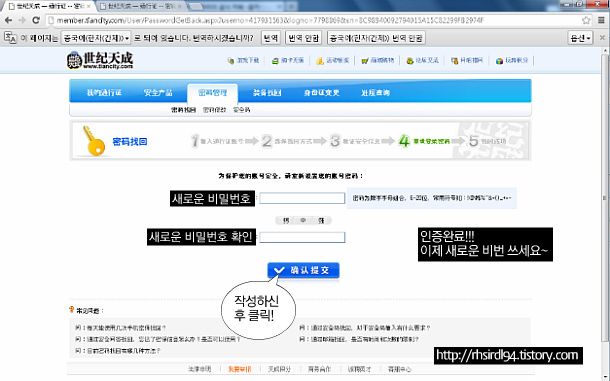The image size is (610, 381).
Task: Click the shopping cart icon in the header
Action: (x=365, y=61)
